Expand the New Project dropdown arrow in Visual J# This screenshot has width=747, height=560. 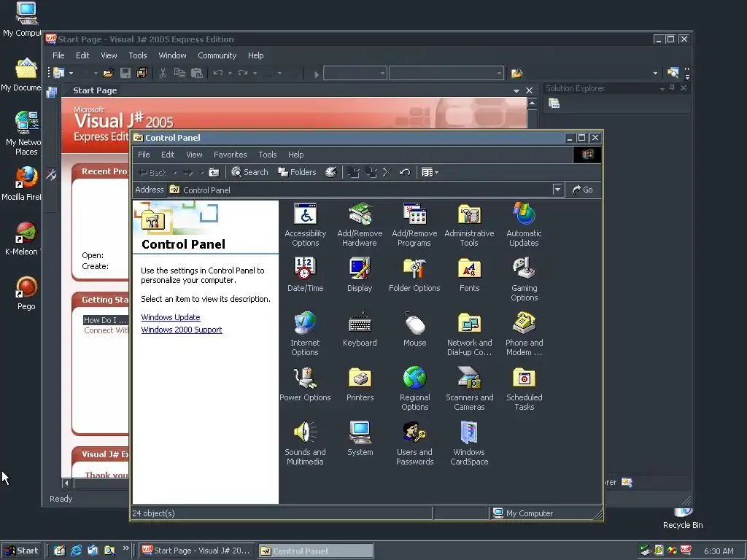point(71,73)
